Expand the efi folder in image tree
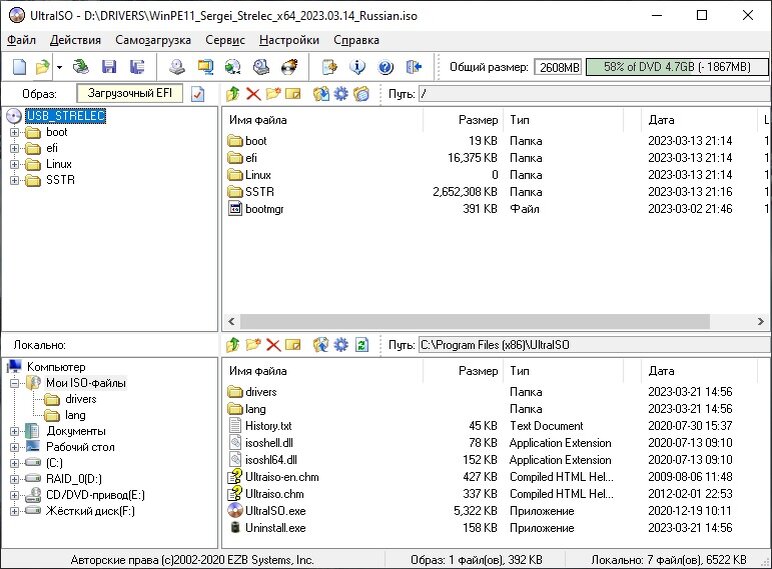 14,148
